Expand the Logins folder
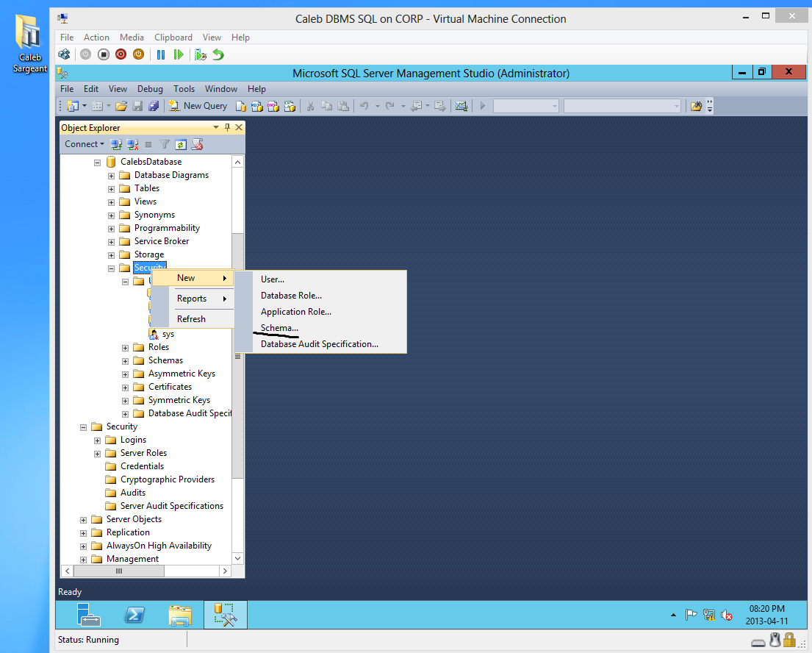812x653 pixels. click(97, 440)
